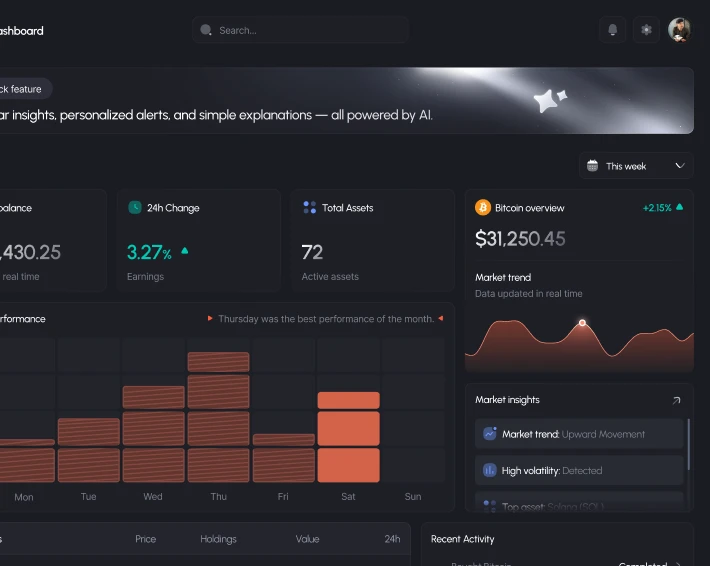Click the Market trend heading in Bitcoin overview
Viewport: 710px width, 566px height.
(503, 277)
